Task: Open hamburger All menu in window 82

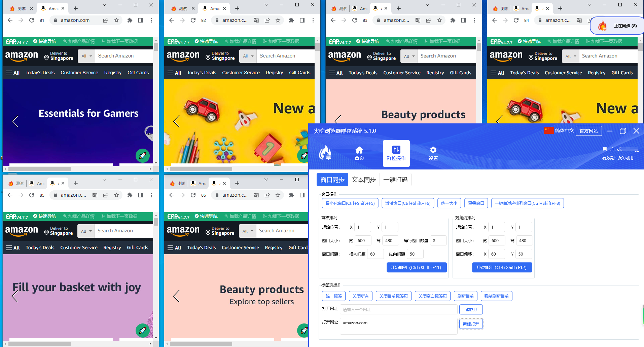Action: click(174, 73)
